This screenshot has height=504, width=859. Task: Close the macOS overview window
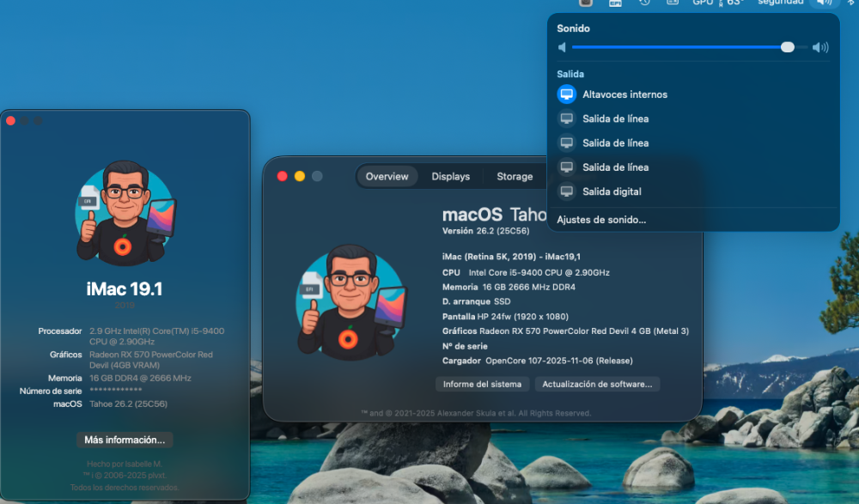pos(282,176)
